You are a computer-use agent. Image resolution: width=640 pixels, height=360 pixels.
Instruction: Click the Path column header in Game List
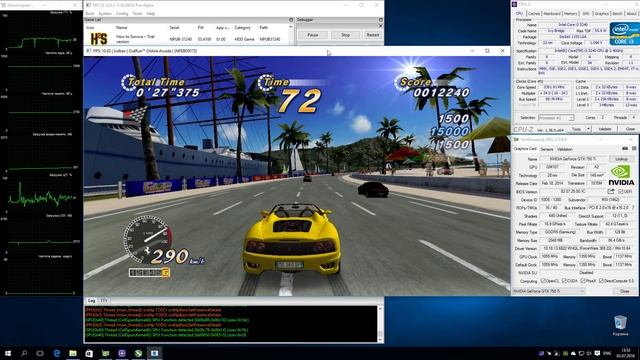(x=264, y=27)
